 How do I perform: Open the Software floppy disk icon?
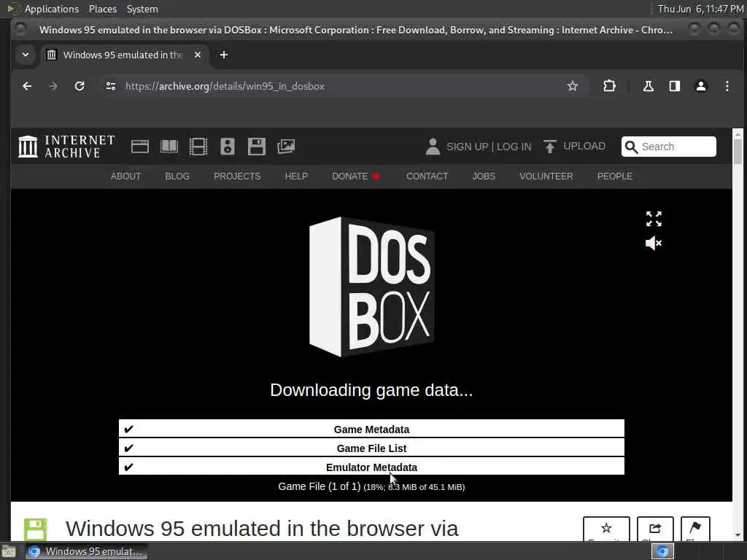pyautogui.click(x=256, y=147)
